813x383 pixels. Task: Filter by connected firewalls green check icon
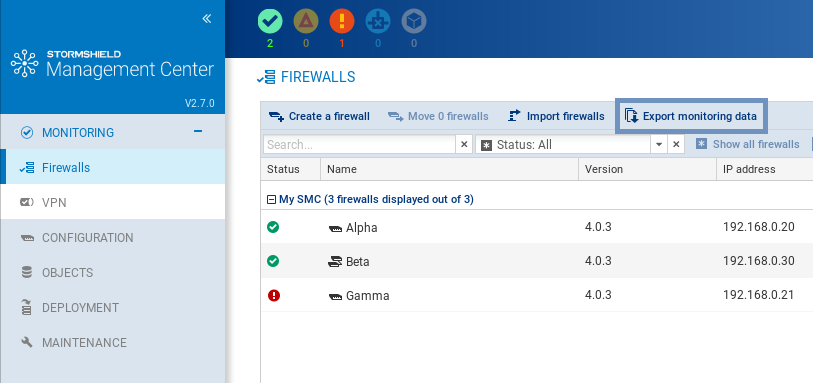click(270, 21)
